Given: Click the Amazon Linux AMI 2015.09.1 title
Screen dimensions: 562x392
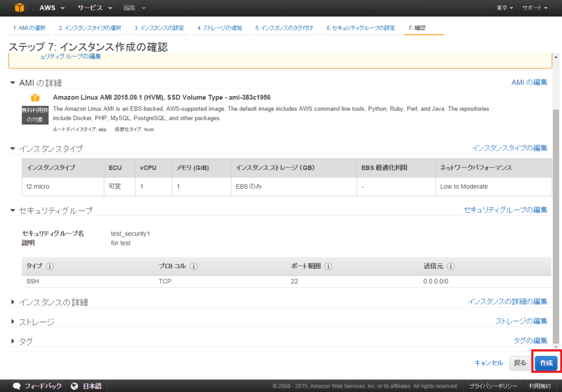Looking at the screenshot, I should (162, 98).
